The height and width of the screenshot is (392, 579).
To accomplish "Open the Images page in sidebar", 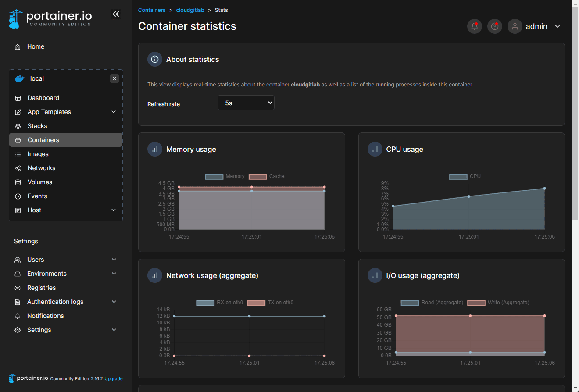I will pos(38,154).
